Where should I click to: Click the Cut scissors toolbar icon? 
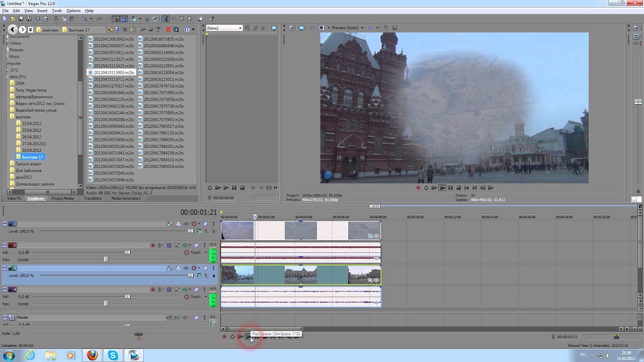[55, 19]
